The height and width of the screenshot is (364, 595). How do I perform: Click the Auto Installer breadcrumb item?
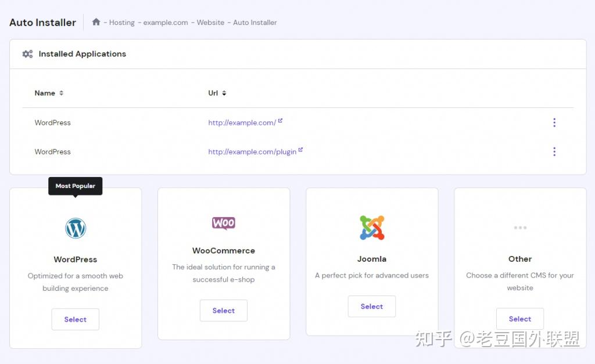tap(255, 23)
